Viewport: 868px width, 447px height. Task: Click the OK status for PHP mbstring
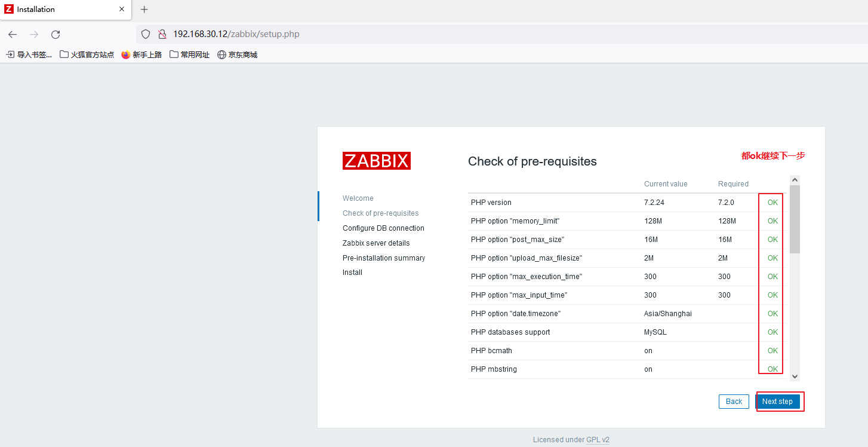772,369
